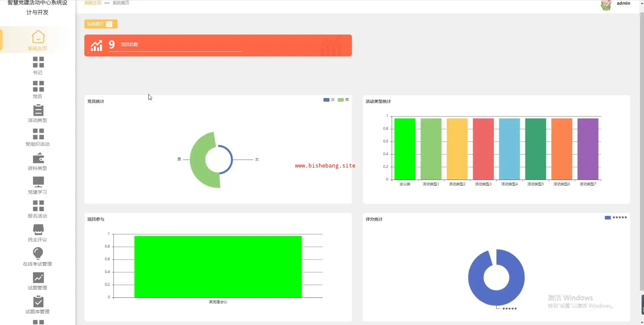The width and height of the screenshot is (644, 325).
Task: Select the 活动类型 clipboard icon
Action: tap(38, 110)
